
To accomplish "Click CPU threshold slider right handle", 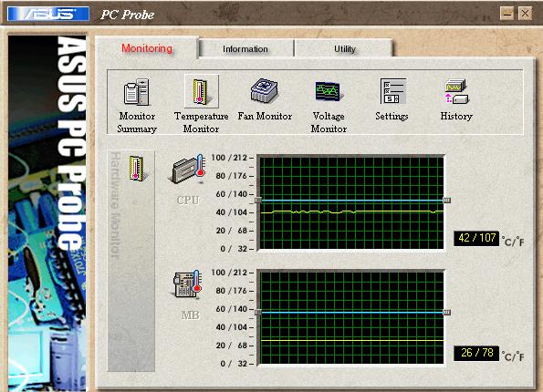I will tap(447, 201).
